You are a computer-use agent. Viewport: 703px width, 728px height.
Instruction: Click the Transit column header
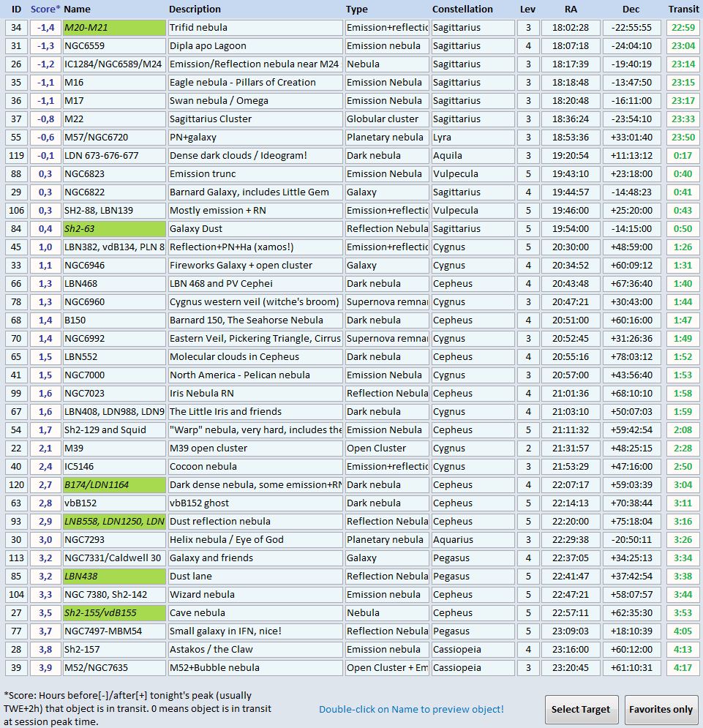(x=683, y=10)
